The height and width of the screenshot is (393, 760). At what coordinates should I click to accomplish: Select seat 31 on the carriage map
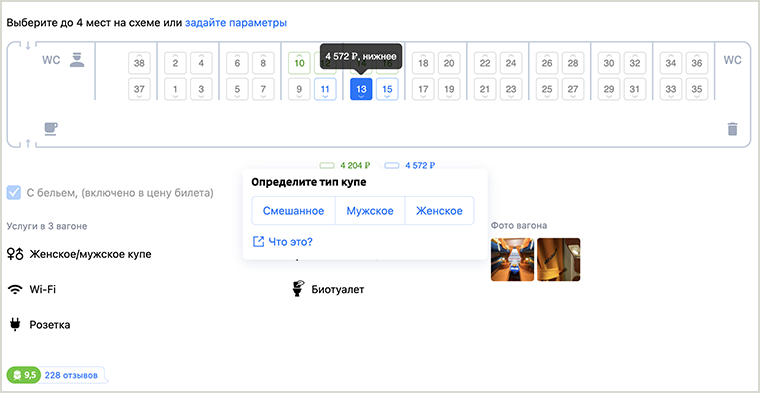click(x=635, y=89)
